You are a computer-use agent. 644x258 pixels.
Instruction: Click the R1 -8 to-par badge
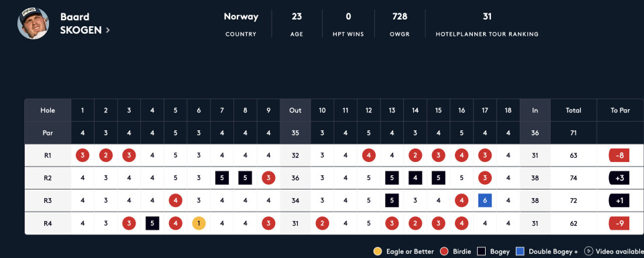click(x=619, y=156)
